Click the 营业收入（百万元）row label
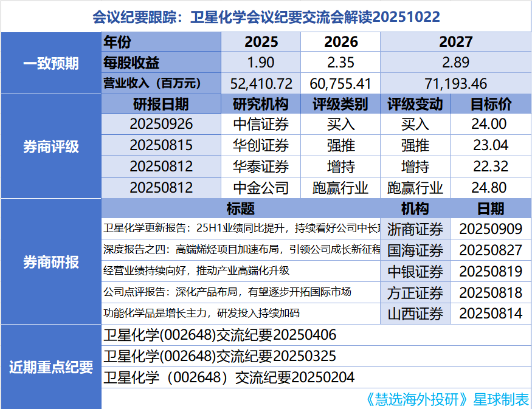The image size is (532, 409). [161, 83]
